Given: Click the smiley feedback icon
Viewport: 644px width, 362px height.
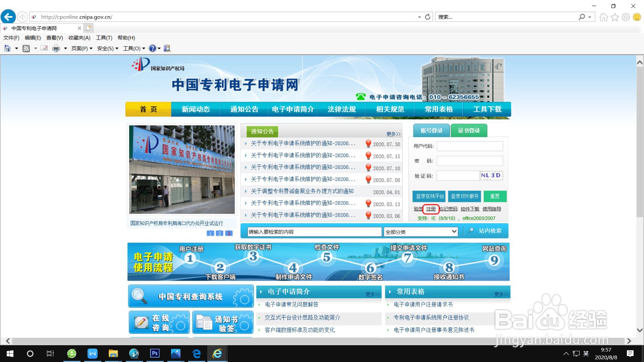Looking at the screenshot, I should (637, 17).
